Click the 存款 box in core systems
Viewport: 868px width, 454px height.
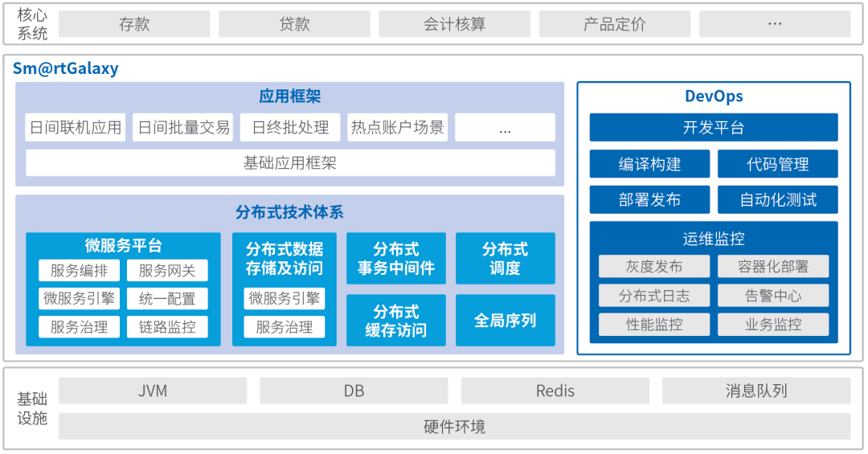pos(134,24)
